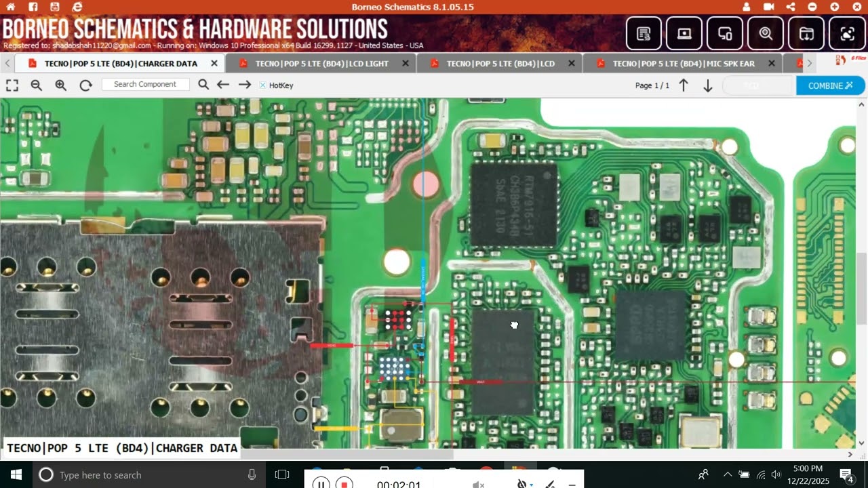Click the video camera icon
Viewport: 868px width, 488px height.
[768, 7]
